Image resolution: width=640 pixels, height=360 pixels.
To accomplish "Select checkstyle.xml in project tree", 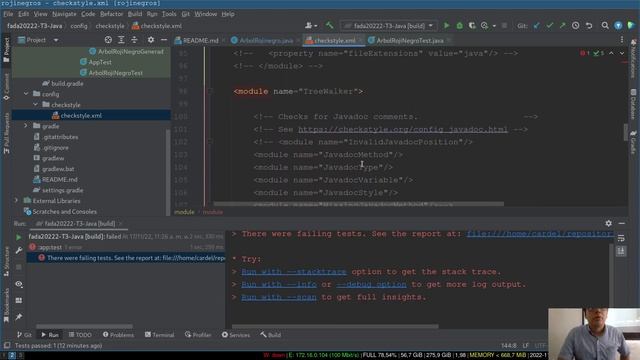I will 81,116.
